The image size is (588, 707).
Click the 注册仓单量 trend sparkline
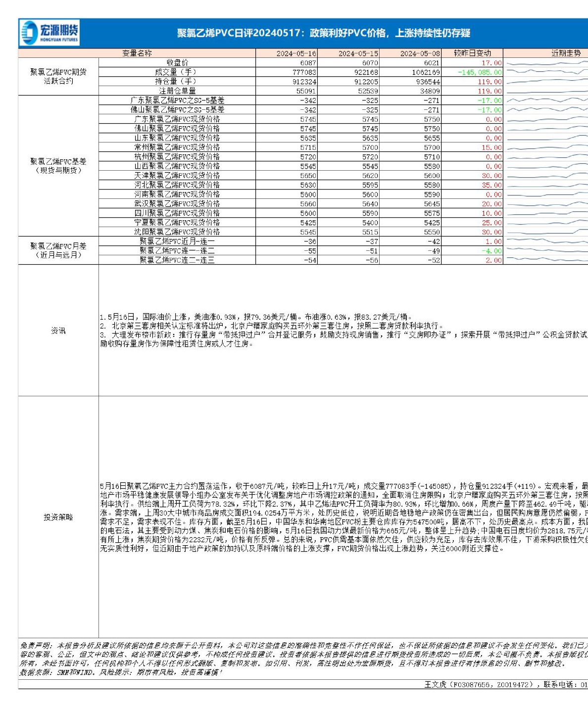(x=545, y=92)
